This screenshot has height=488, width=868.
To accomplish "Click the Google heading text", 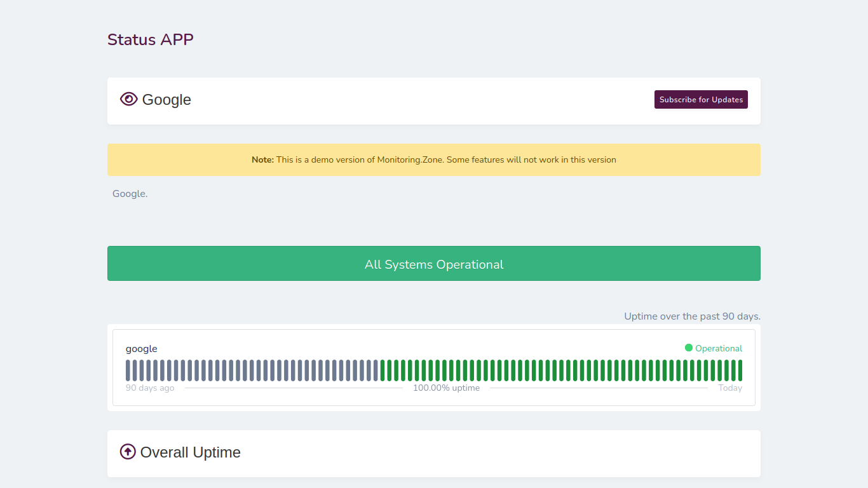I will [166, 100].
